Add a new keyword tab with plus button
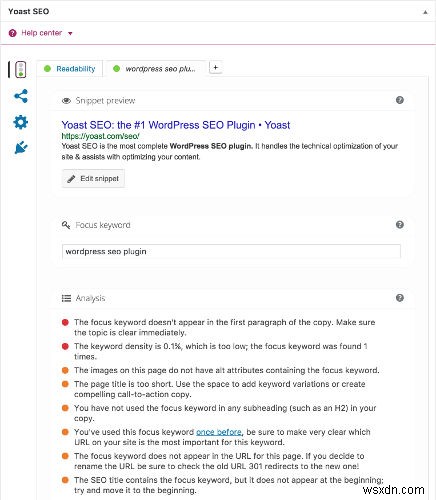This screenshot has height=500, width=436. tap(216, 68)
